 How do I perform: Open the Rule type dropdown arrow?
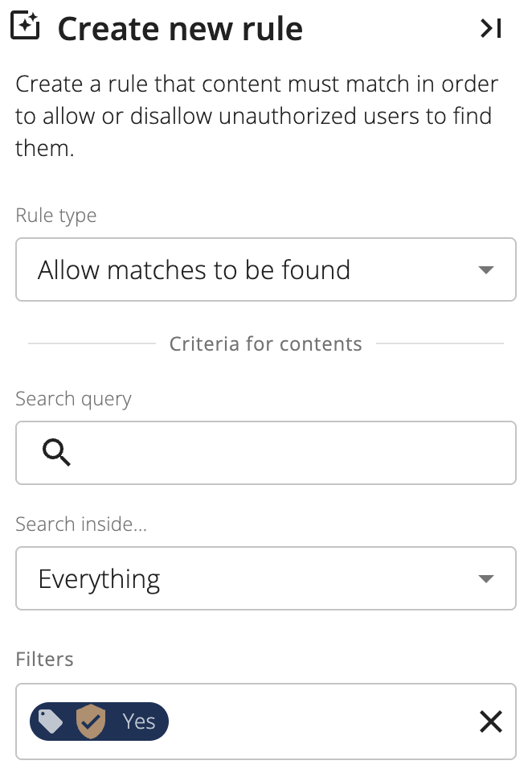pyautogui.click(x=486, y=270)
